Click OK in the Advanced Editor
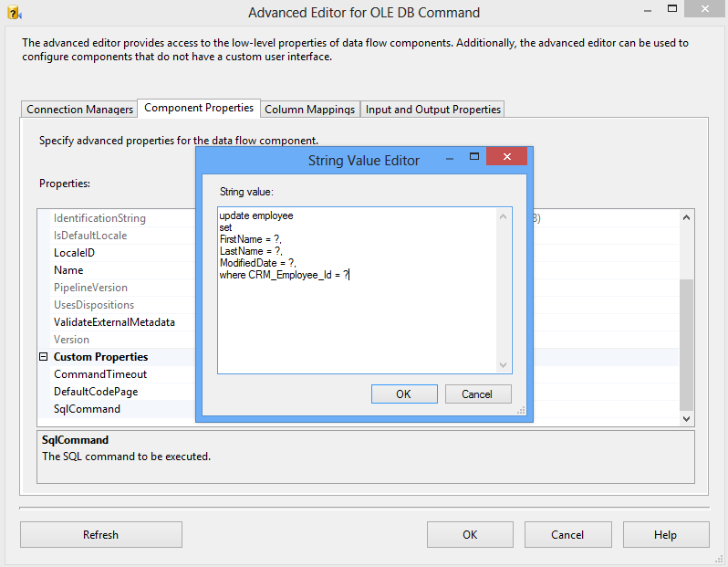The width and height of the screenshot is (728, 567). [470, 534]
